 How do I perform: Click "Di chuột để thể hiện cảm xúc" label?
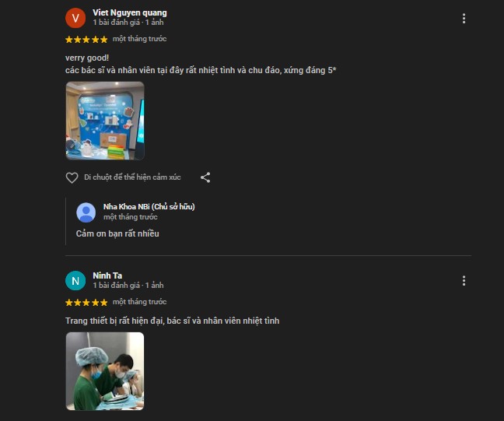coord(132,177)
